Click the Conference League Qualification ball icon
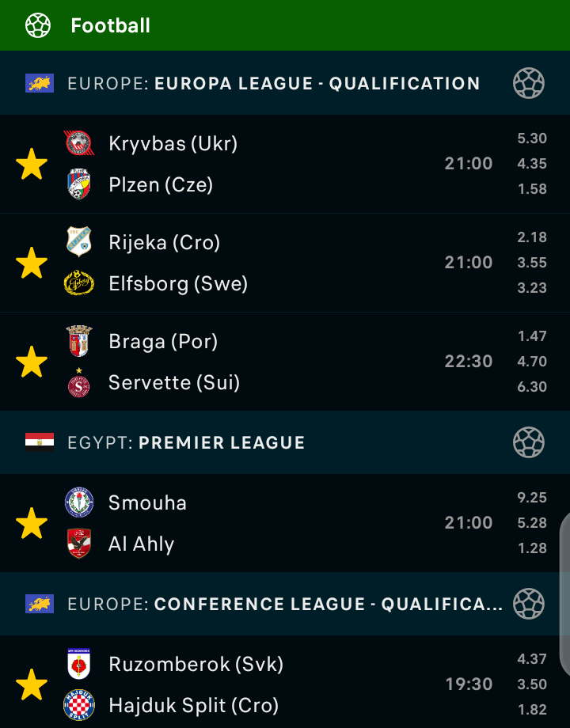The width and height of the screenshot is (570, 728). 528,604
